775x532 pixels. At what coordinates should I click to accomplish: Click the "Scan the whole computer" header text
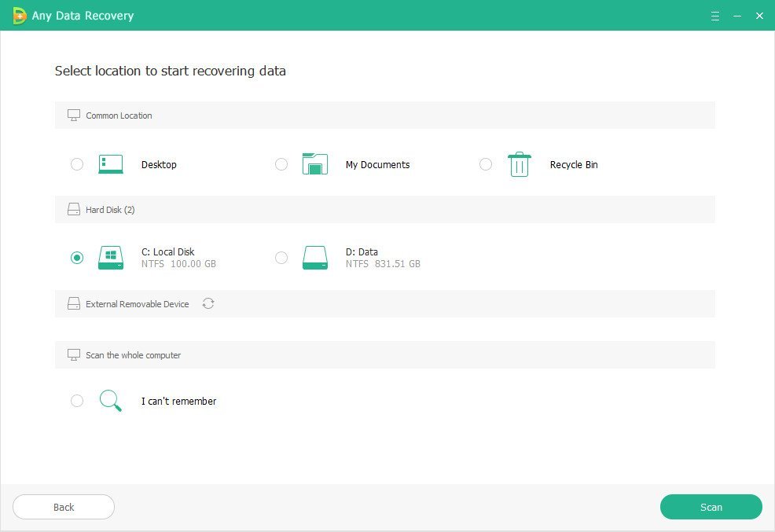pyautogui.click(x=134, y=355)
